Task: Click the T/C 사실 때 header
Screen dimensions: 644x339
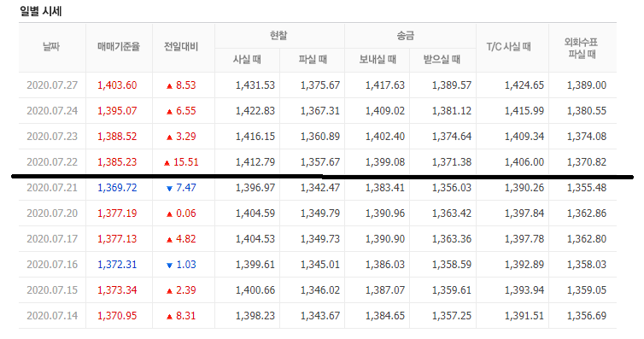Action: 509,47
